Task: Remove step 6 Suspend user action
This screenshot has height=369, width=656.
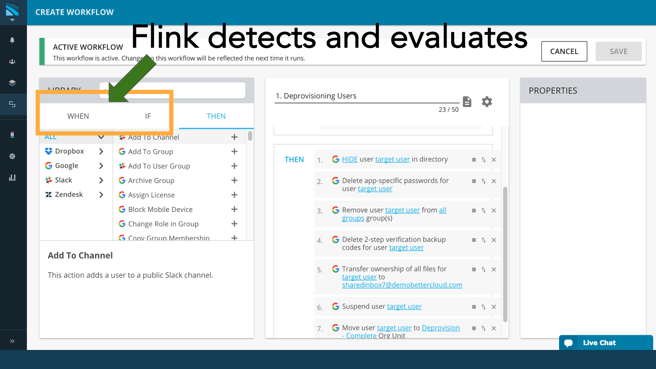Action: tap(494, 307)
